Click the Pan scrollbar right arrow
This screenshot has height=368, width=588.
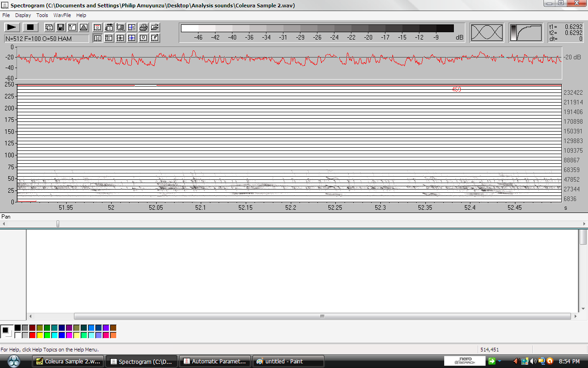click(x=584, y=224)
